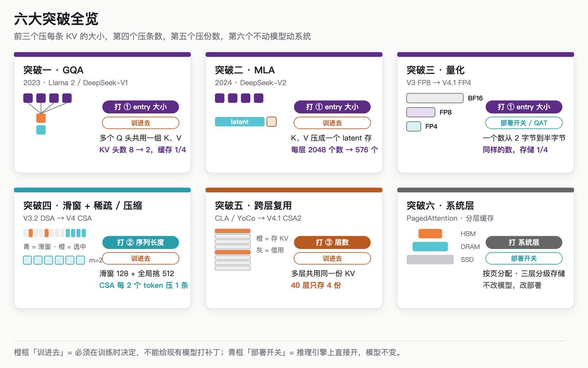The width and height of the screenshot is (588, 368).
Task: Click the 训进去 badge in 突破二 MLA card
Action: (332, 123)
